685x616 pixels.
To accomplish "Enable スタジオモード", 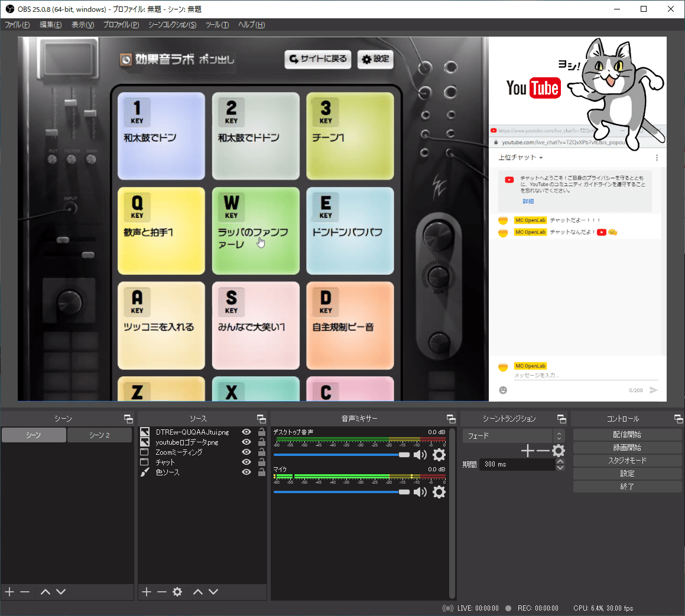I will [627, 460].
